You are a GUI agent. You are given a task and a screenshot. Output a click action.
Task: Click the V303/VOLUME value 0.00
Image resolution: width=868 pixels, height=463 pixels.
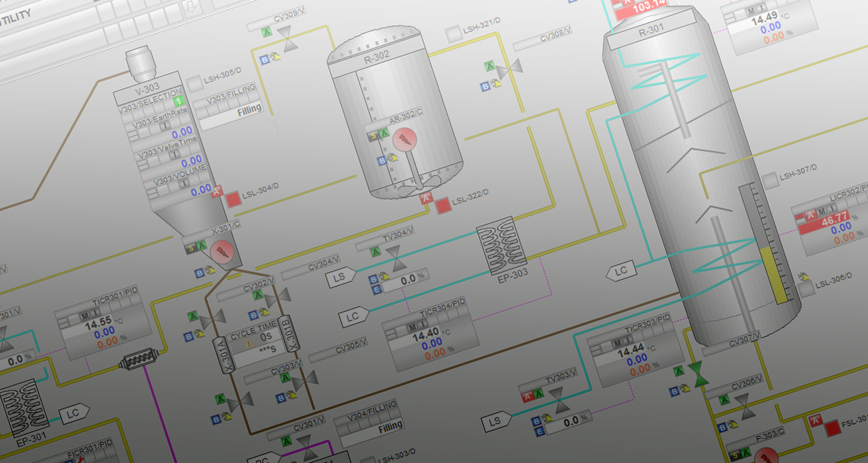[201, 190]
